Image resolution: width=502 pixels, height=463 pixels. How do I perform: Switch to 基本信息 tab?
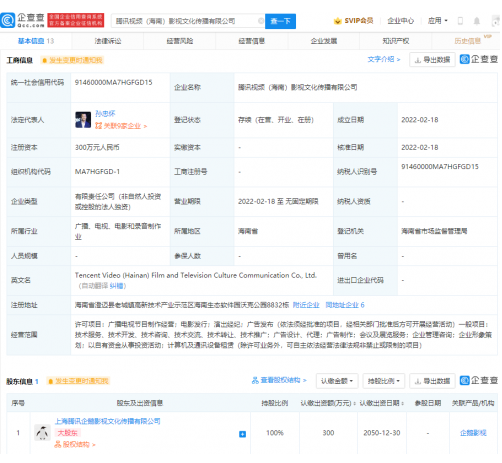click(x=36, y=41)
